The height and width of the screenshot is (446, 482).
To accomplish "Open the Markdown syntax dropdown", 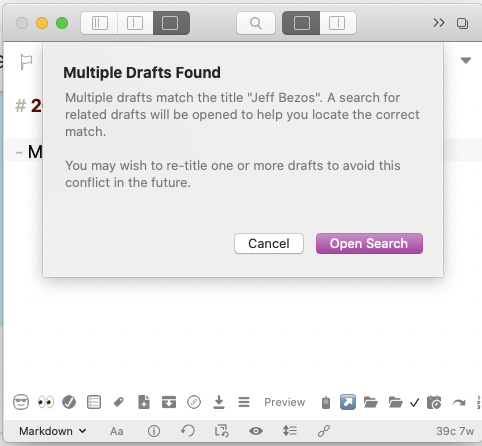I will (x=53, y=431).
